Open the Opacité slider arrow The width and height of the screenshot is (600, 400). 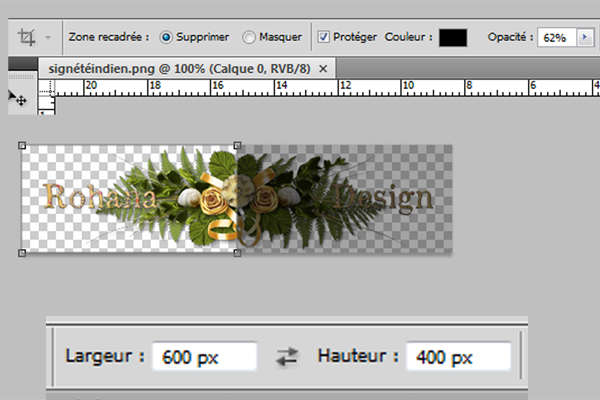585,38
